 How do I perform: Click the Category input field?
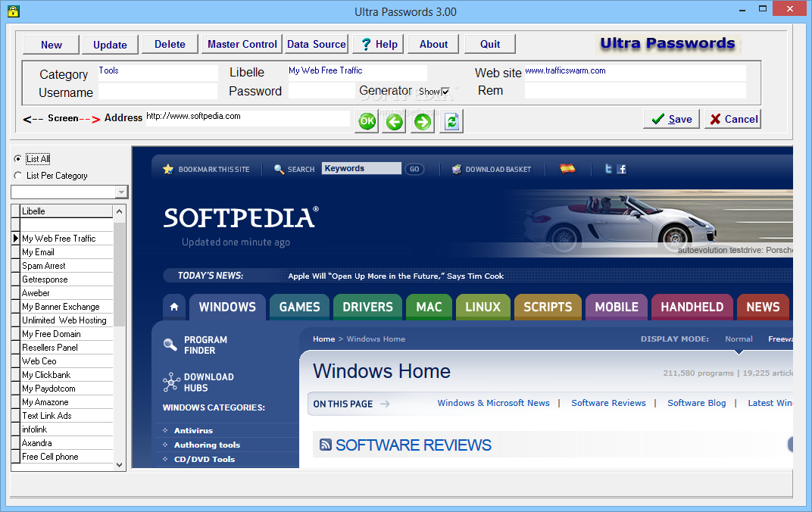(158, 73)
